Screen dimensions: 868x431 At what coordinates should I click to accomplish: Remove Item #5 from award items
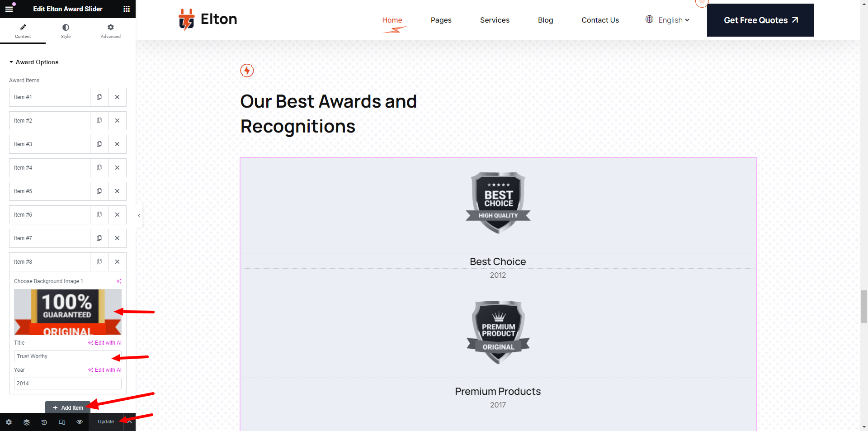(x=117, y=191)
